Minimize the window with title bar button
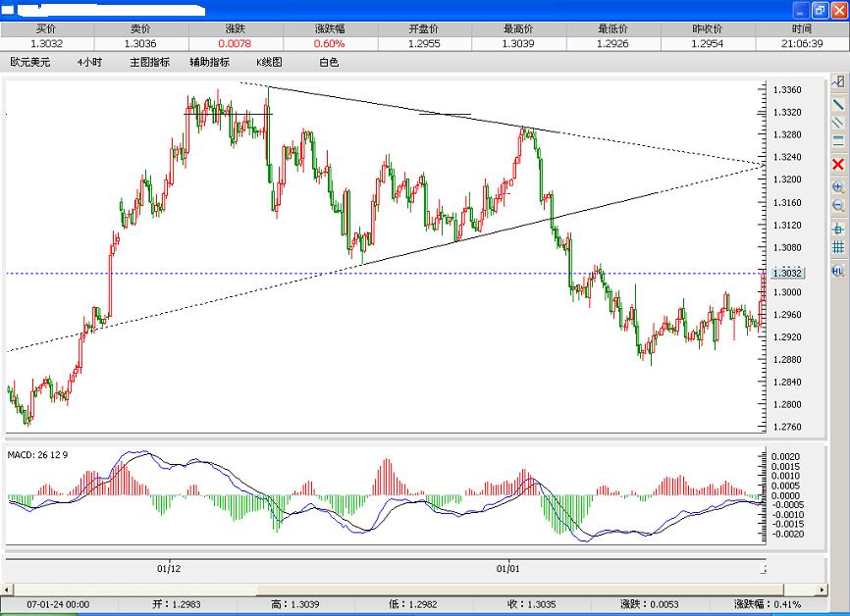The image size is (850, 616). click(x=801, y=10)
